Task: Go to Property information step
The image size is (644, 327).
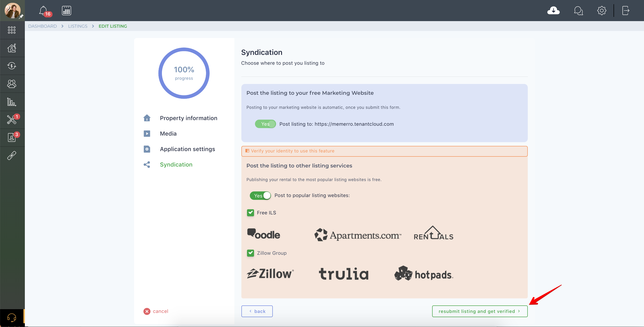Action: [188, 118]
